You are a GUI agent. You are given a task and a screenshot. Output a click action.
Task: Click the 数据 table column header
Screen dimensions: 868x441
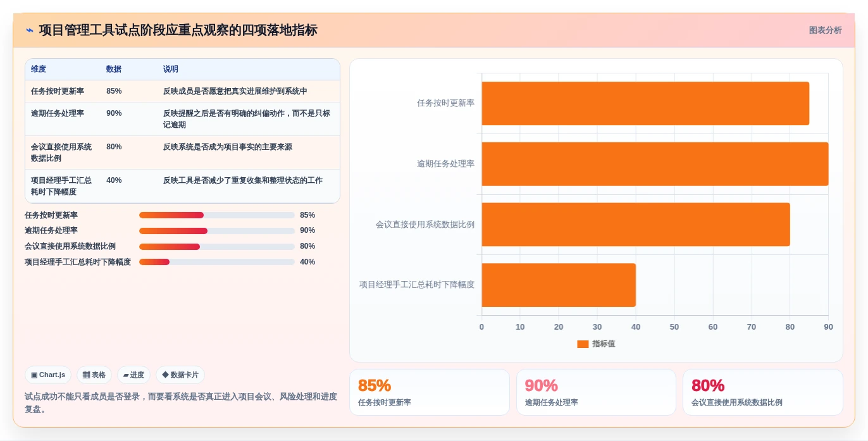[x=114, y=69]
